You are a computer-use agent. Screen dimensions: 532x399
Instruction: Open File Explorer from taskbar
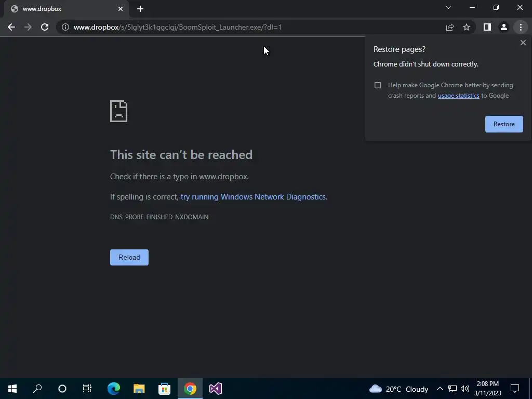(139, 389)
